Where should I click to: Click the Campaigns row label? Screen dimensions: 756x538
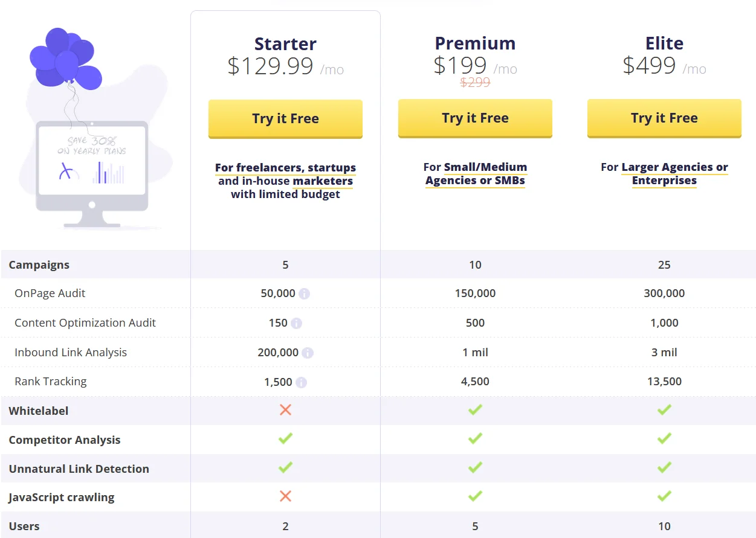(x=39, y=265)
